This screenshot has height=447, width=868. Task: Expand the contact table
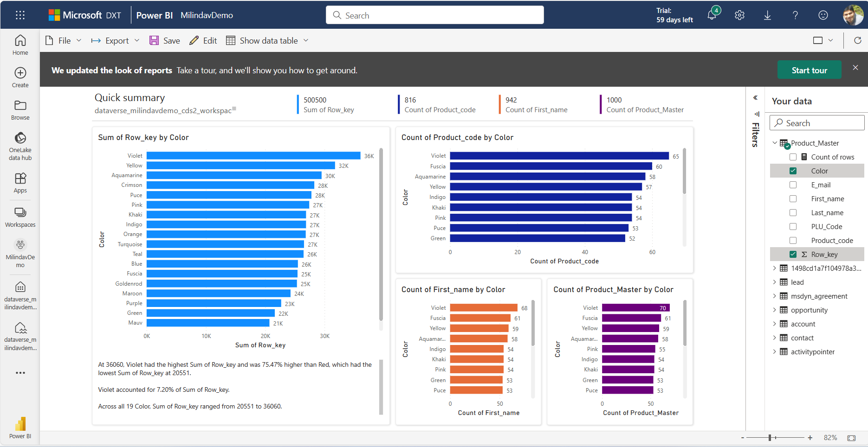pos(775,338)
